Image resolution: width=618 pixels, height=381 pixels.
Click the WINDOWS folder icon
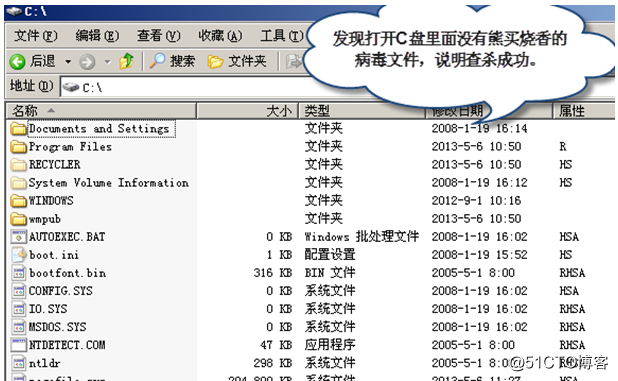[19, 201]
